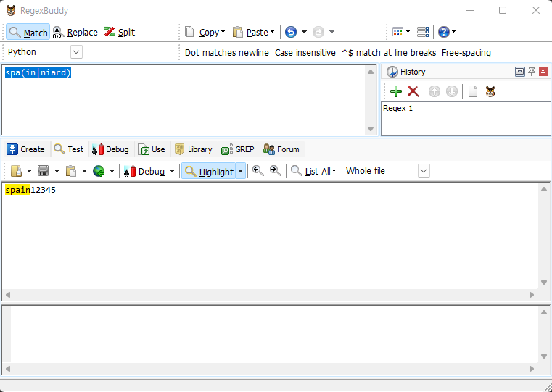Click the find previous match icon
This screenshot has width=552, height=392.
click(x=258, y=171)
